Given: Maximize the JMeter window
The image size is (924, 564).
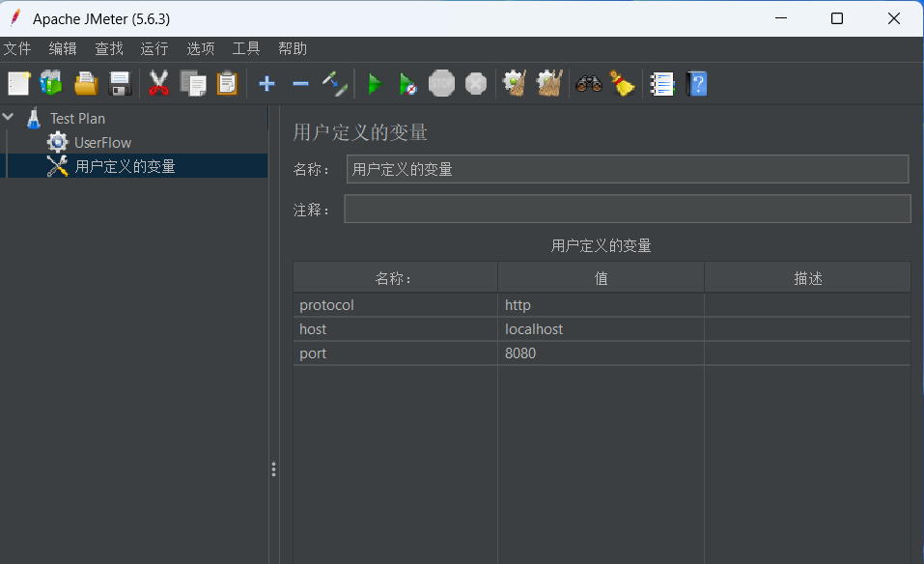Looking at the screenshot, I should coord(837,18).
